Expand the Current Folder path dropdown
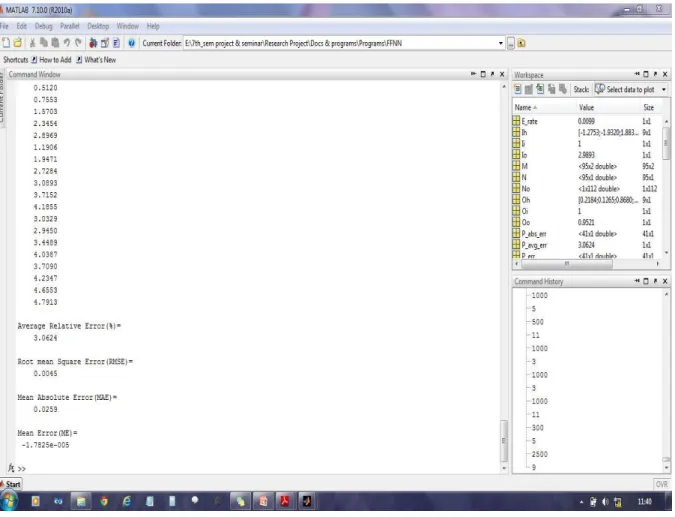Image resolution: width=675 pixels, height=517 pixels. pyautogui.click(x=500, y=43)
